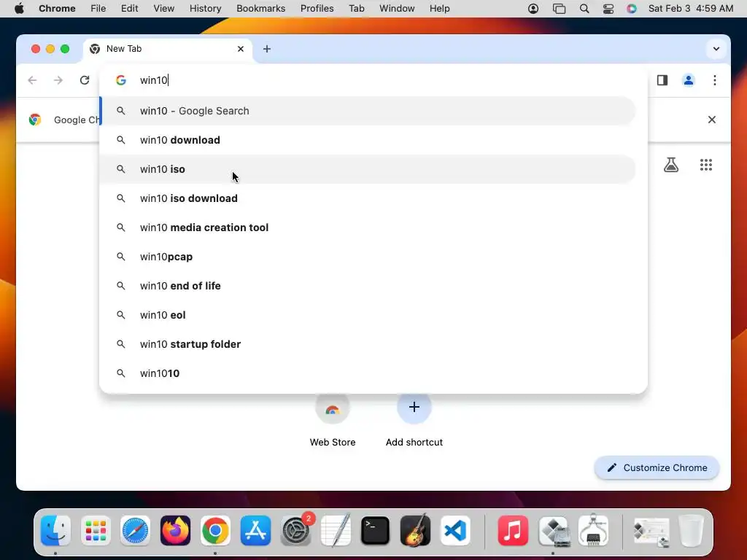Screen dimensions: 747x560
Task: Open Chrome's three-dot menu
Action: [x=715, y=80]
